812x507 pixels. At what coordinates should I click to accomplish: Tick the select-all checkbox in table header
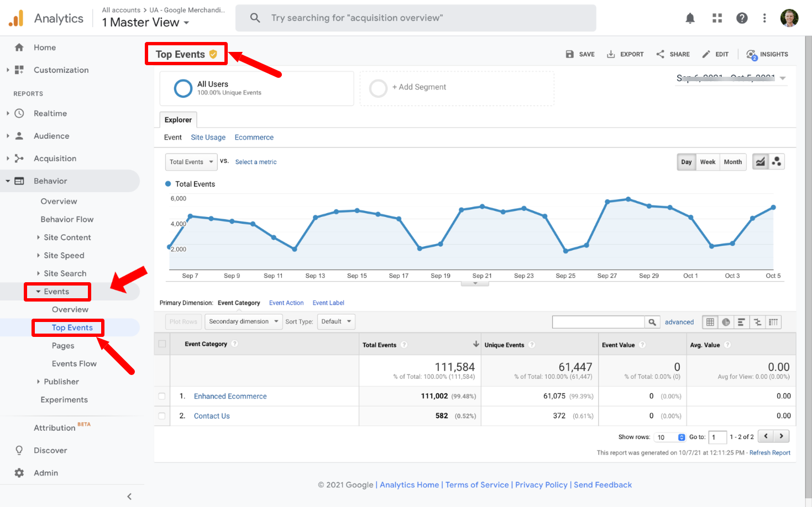coord(162,344)
